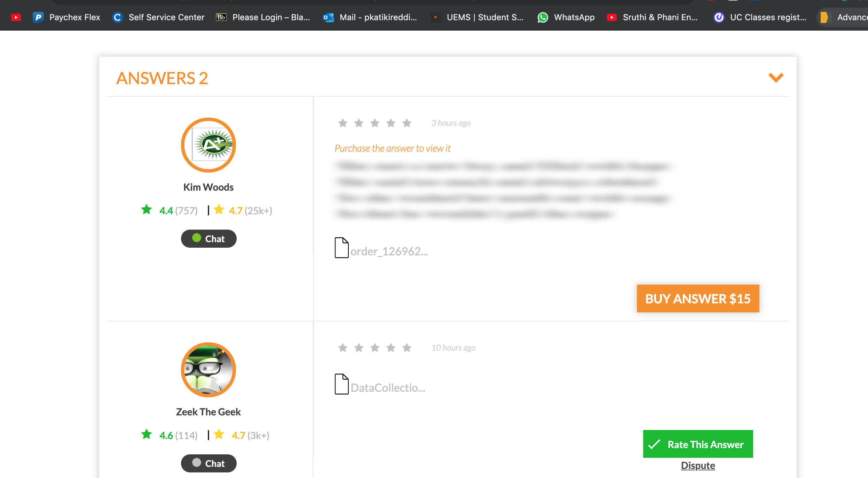Image resolution: width=868 pixels, height=478 pixels.
Task: Open the DataCollectio file attachment
Action: click(380, 384)
